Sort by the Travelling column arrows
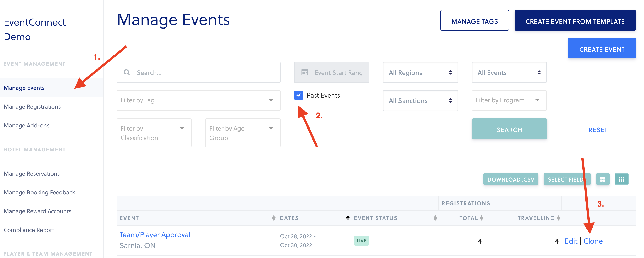The width and height of the screenshot is (644, 258). 558,218
